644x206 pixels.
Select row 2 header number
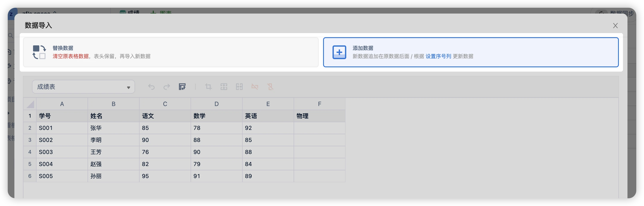pos(30,128)
